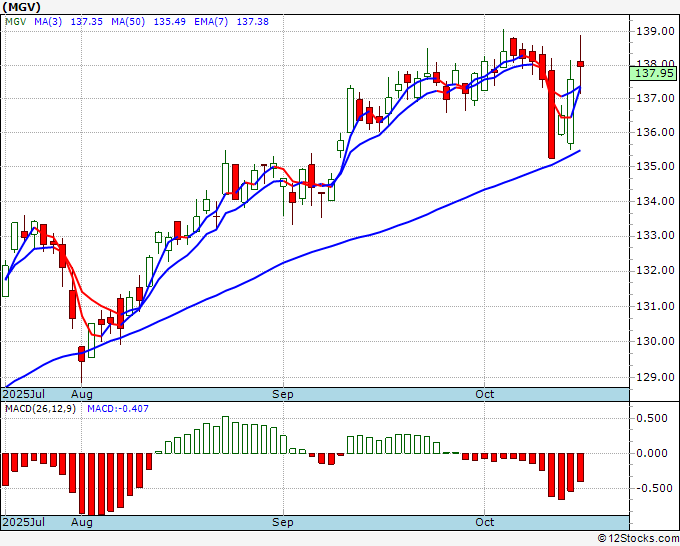Click the MA(50) value 135.49
Screen dimensions: 680x546
click(170, 22)
